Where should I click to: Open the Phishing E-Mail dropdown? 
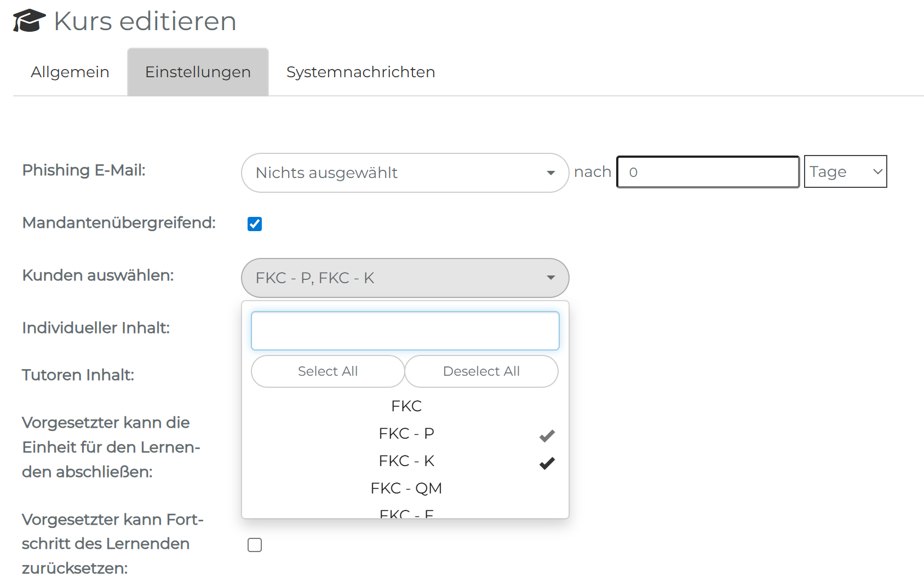[x=405, y=173]
